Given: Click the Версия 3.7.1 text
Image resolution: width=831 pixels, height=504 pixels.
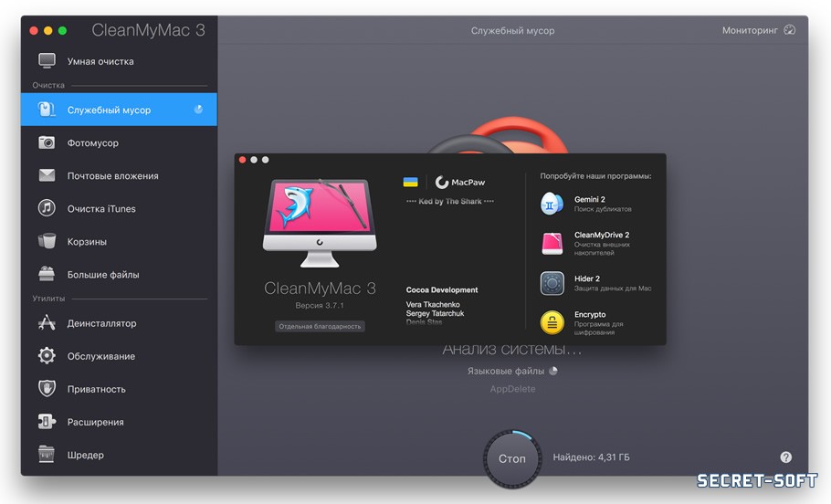Looking at the screenshot, I should point(320,305).
